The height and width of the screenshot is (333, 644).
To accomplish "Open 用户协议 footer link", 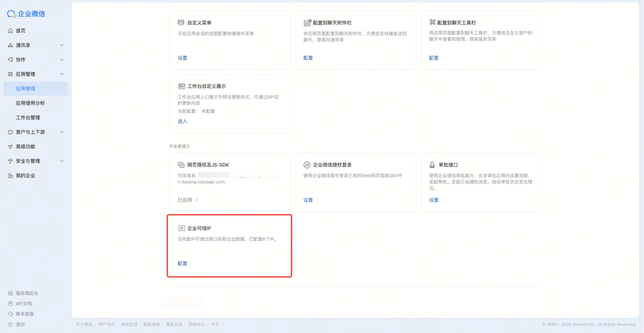I will pos(107,324).
